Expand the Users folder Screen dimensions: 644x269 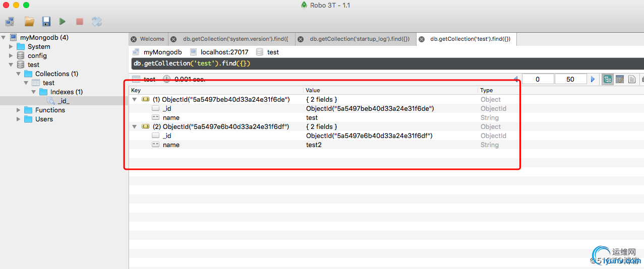(19, 119)
